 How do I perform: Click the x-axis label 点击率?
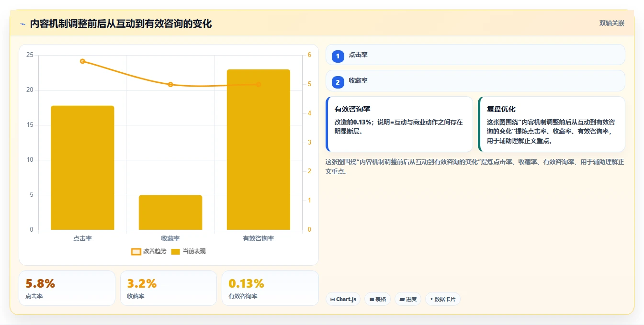point(82,238)
